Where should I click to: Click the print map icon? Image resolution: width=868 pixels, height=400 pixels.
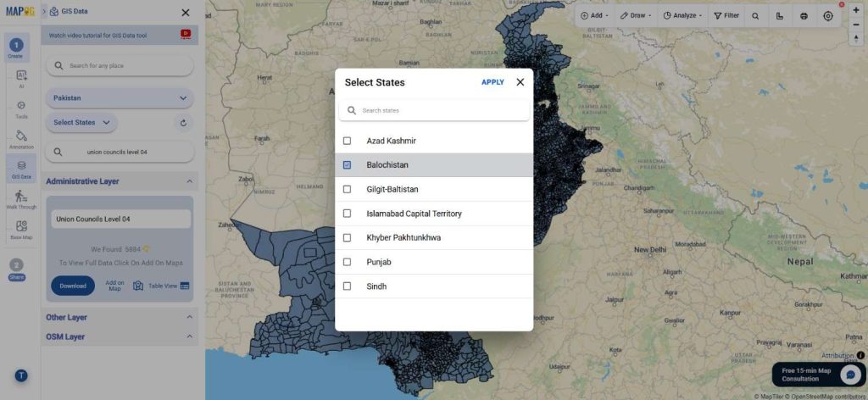point(804,16)
